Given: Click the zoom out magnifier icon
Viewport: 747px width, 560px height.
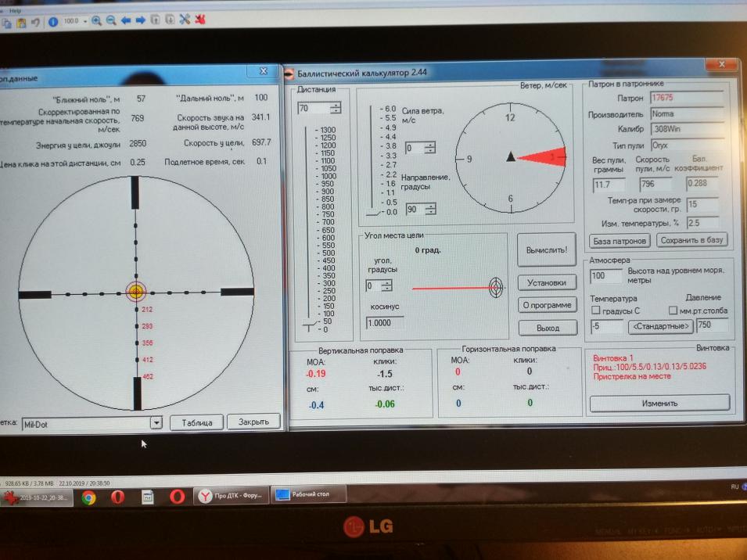Looking at the screenshot, I should click(111, 21).
